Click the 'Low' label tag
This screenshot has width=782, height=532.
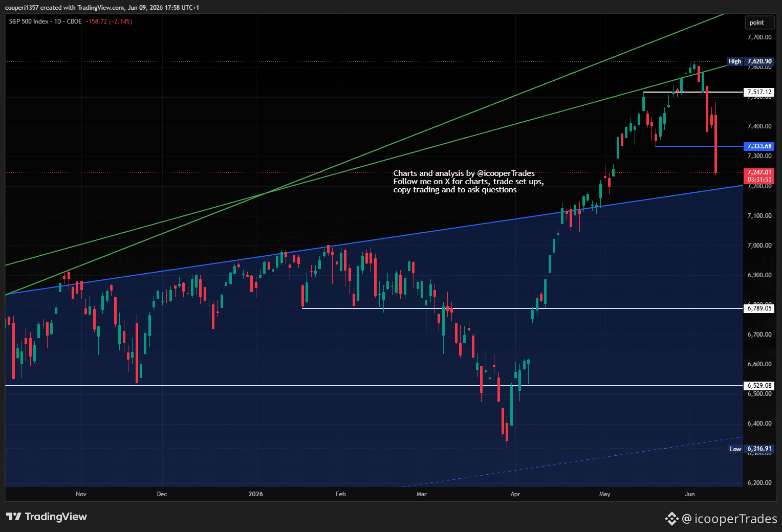pyautogui.click(x=735, y=449)
